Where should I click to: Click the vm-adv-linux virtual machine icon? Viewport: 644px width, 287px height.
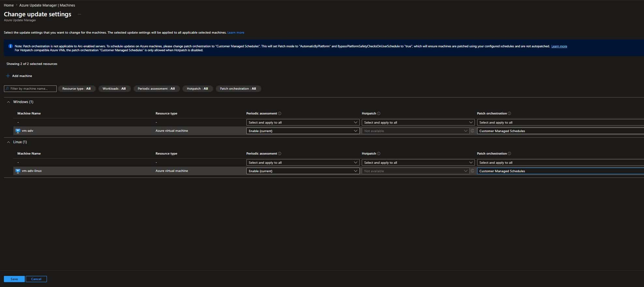point(18,171)
